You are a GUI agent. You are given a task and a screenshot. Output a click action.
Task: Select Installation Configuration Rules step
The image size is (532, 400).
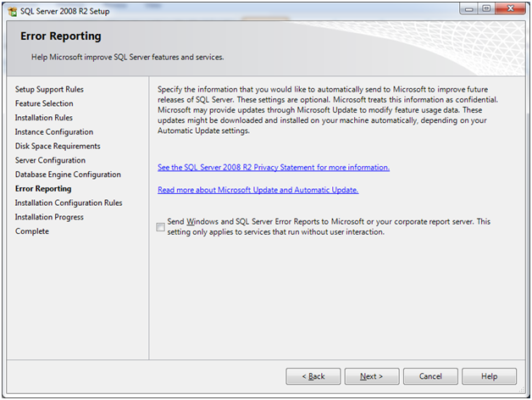pos(69,203)
